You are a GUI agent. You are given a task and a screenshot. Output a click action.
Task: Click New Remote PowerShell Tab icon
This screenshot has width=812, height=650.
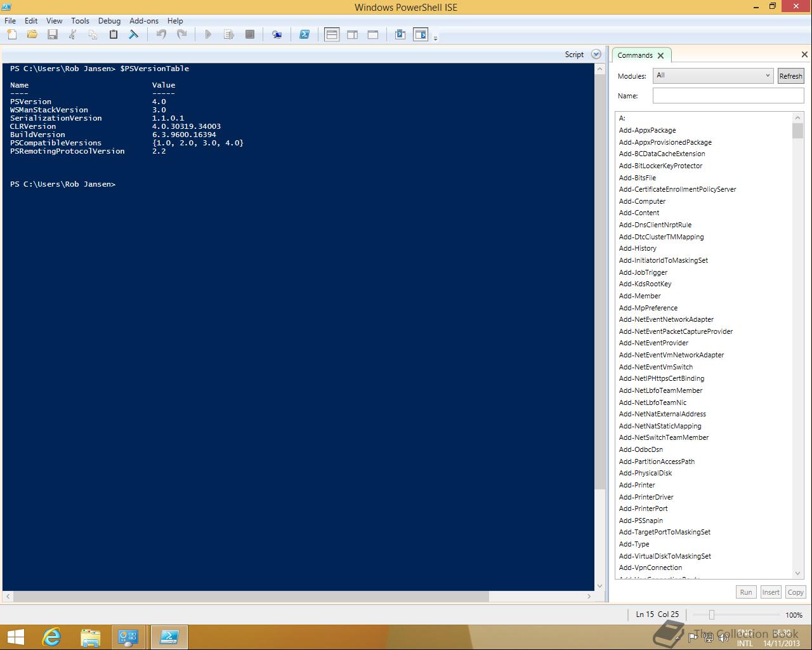coord(277,35)
